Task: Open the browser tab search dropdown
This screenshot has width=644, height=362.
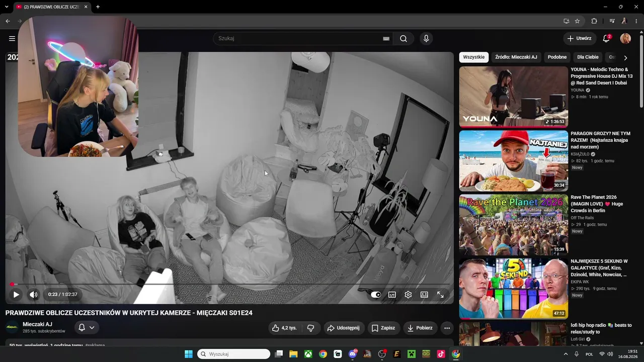Action: tap(7, 7)
